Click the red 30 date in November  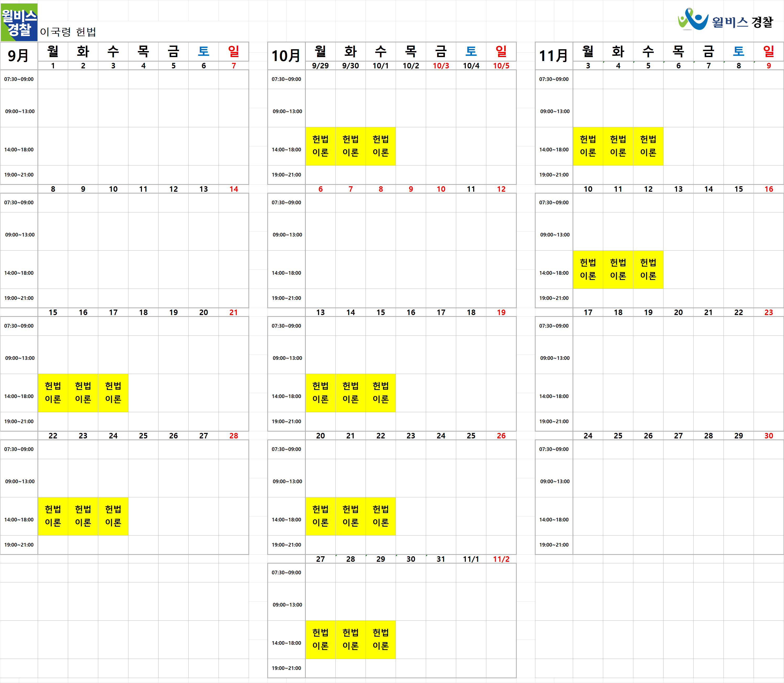click(x=769, y=436)
